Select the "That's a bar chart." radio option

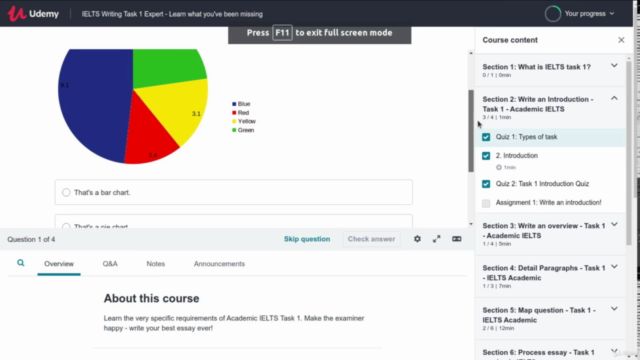pos(66,192)
